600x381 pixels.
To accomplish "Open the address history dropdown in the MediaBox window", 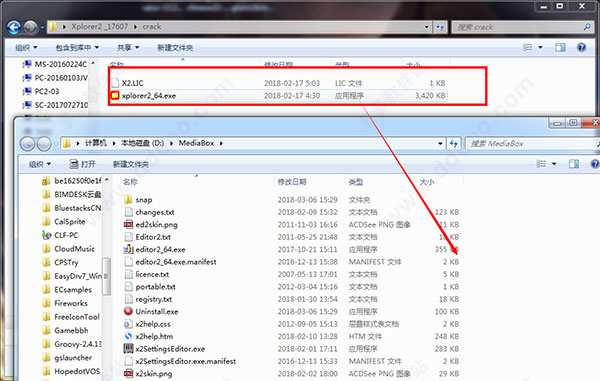I will (440, 143).
